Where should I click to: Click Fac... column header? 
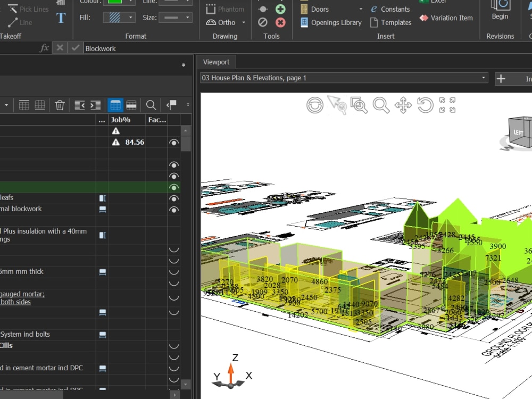coord(157,120)
